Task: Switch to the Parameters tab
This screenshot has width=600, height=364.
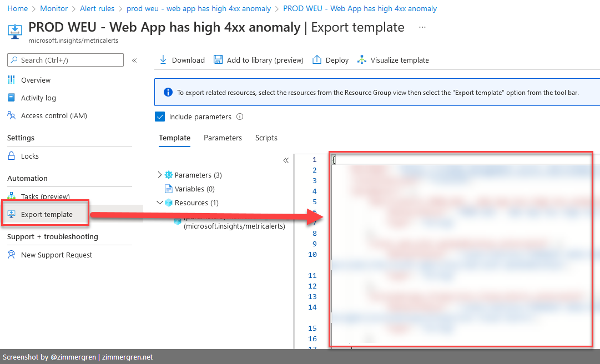Action: click(x=223, y=138)
